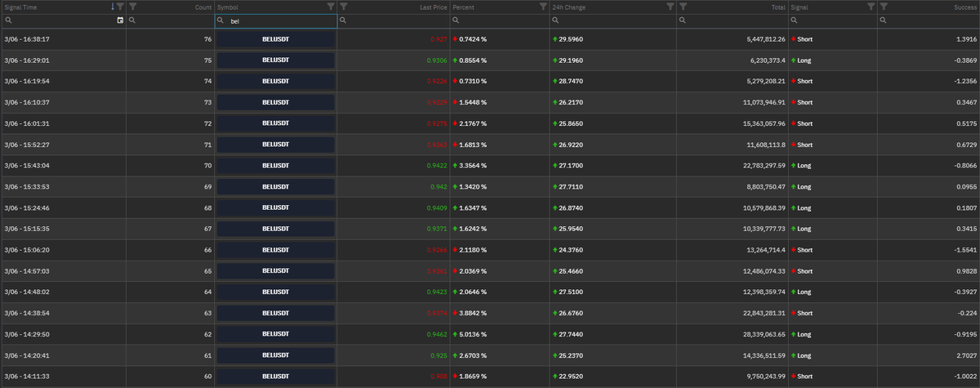
Task: Open Signal search operator magnifier
Action: point(794,20)
